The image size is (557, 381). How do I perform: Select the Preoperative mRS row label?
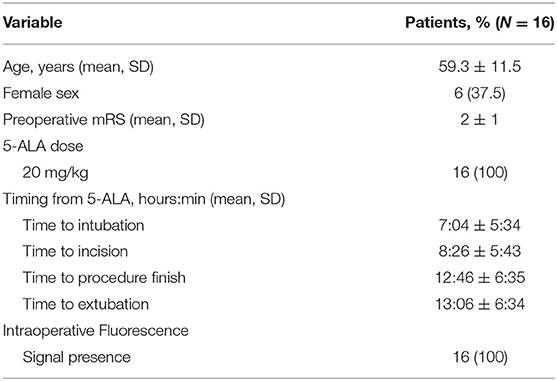tap(103, 120)
